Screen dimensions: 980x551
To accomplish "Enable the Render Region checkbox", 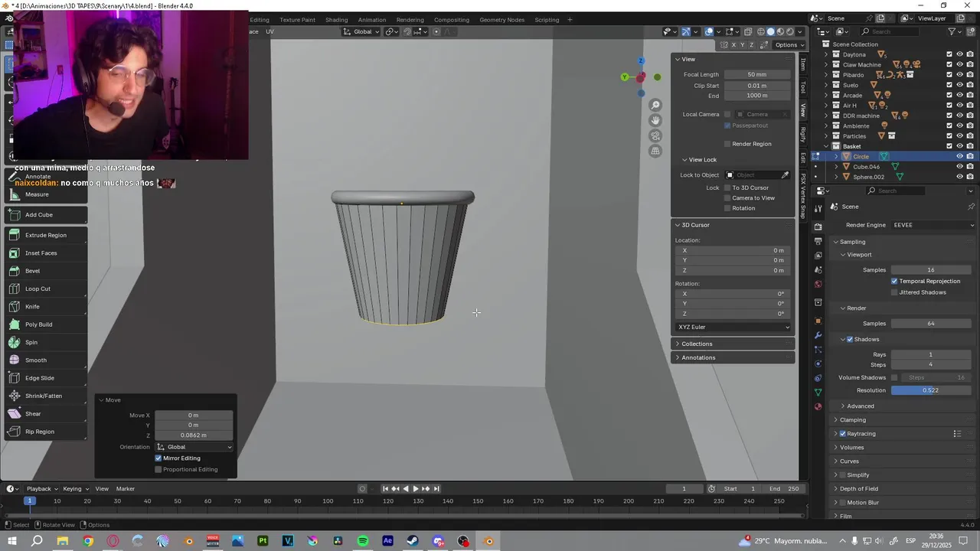I will (x=727, y=144).
